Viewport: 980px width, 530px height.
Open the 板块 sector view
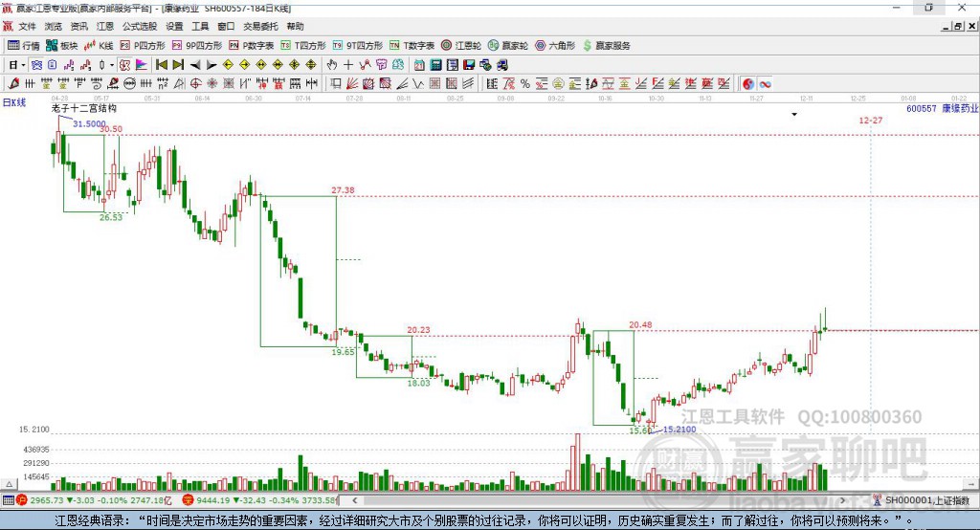tap(61, 46)
